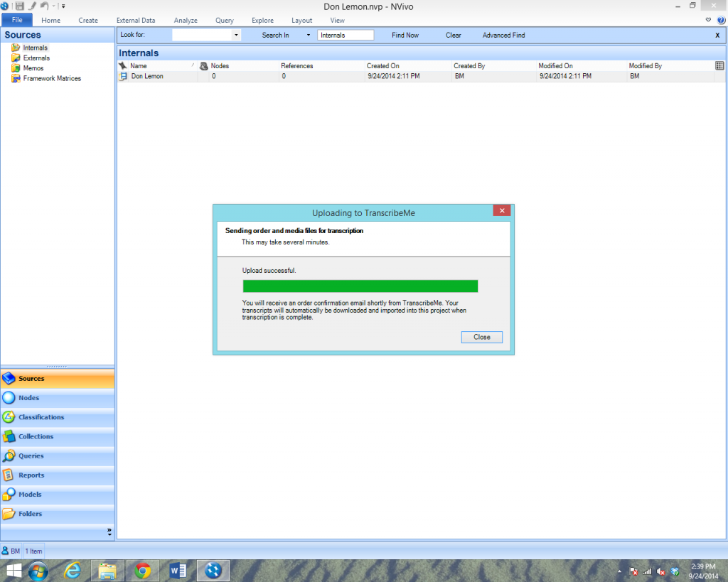Click the Modified By column header
The height and width of the screenshot is (582, 728).
pyautogui.click(x=670, y=66)
